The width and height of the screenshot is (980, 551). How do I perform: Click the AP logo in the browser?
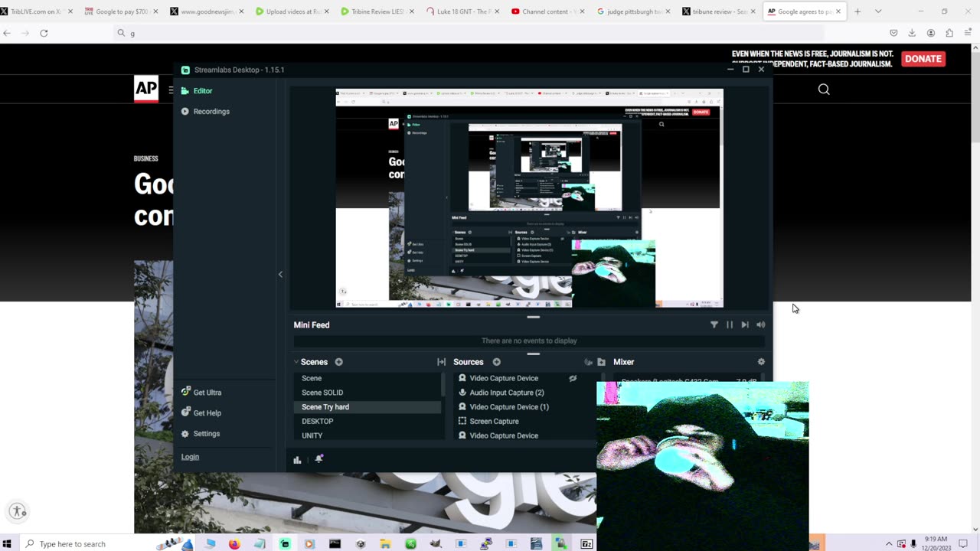coord(146,89)
